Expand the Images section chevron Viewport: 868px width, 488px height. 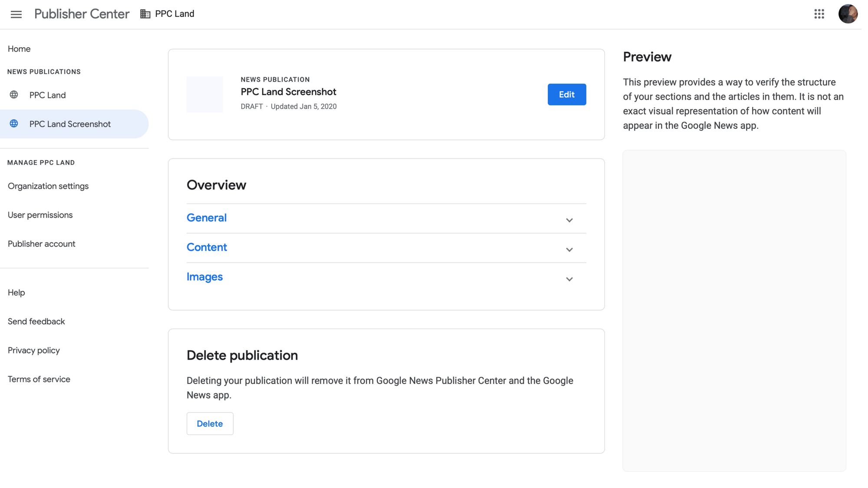coord(569,279)
